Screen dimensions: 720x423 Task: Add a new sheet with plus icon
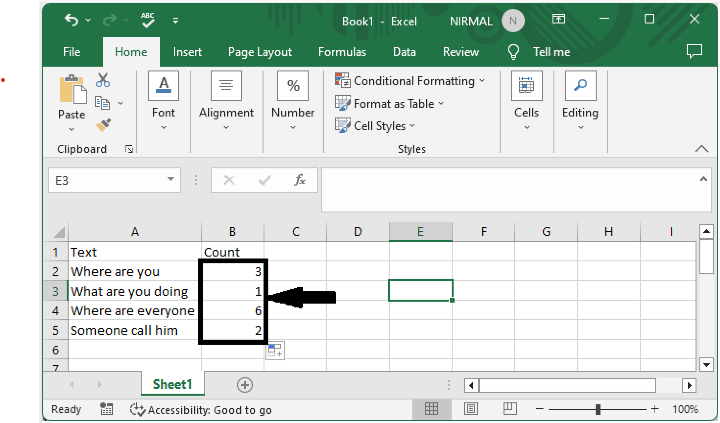[x=245, y=384]
